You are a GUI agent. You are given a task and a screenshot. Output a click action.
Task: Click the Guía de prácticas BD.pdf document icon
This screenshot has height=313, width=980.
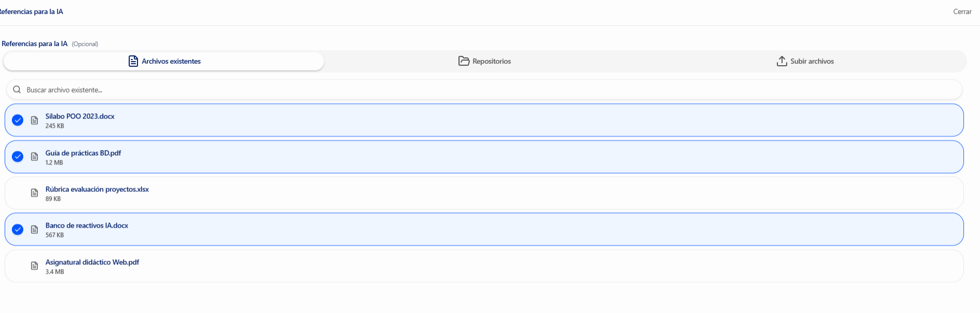(x=35, y=157)
